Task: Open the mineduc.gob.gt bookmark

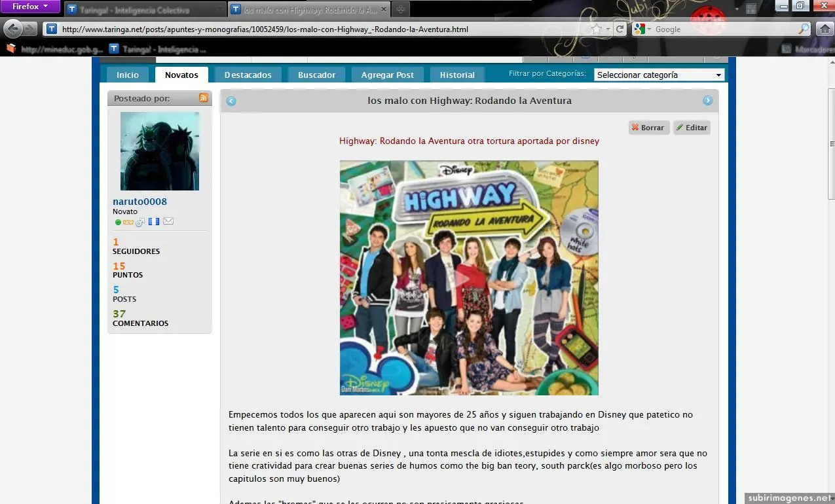Action: click(x=55, y=48)
